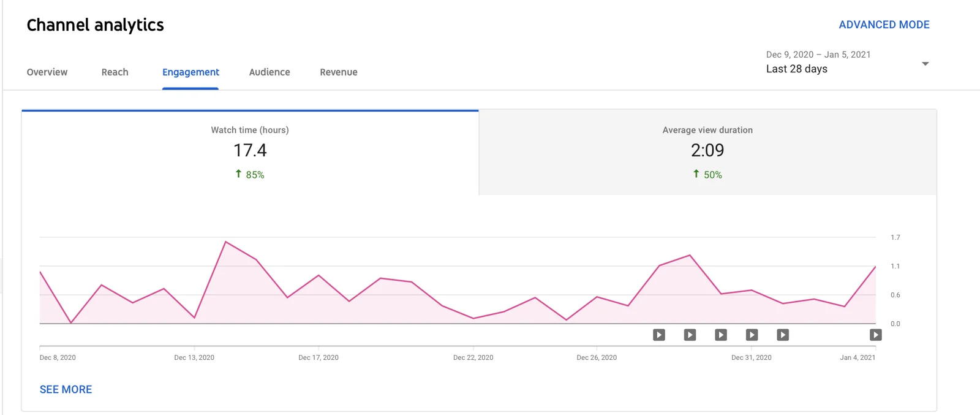Click the SEE MORE link below the chart

66,389
